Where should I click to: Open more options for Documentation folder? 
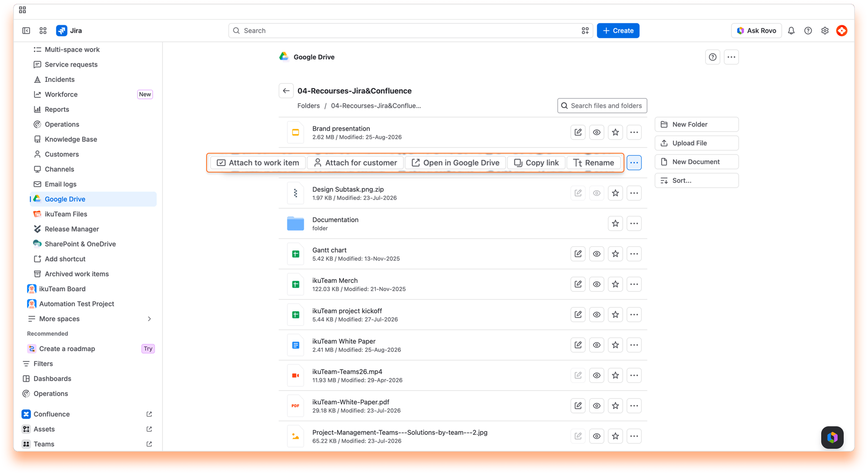[634, 223]
